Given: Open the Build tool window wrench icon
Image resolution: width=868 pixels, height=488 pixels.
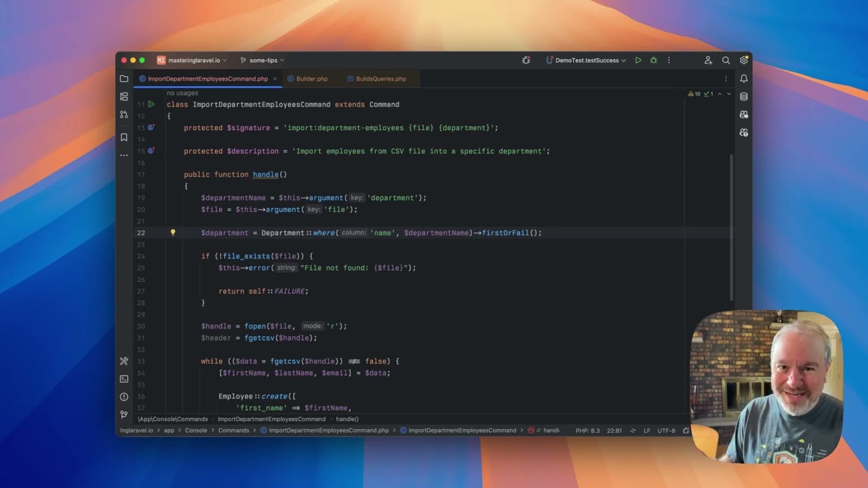Looking at the screenshot, I should pyautogui.click(x=124, y=361).
